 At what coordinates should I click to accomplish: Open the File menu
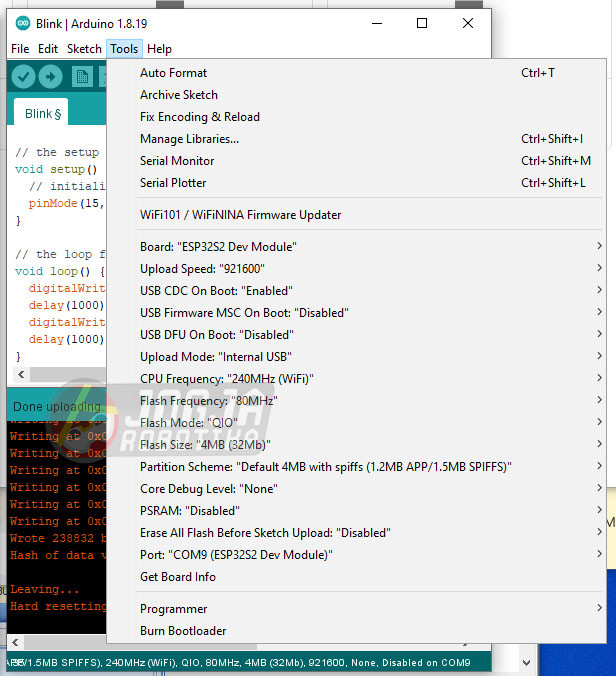(x=20, y=49)
